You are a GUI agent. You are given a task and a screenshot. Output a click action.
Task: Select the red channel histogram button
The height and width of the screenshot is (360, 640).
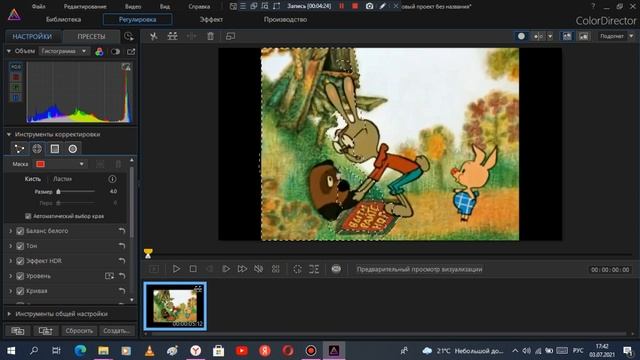(16, 77)
